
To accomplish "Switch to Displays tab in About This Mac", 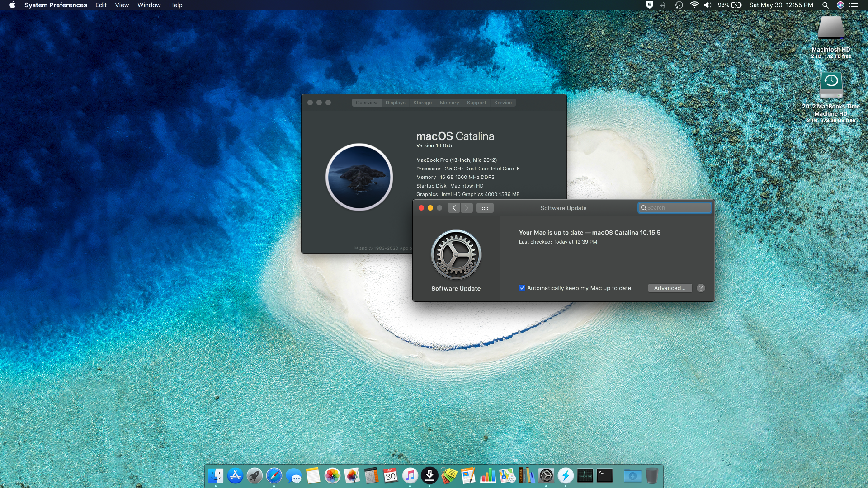I will (396, 103).
